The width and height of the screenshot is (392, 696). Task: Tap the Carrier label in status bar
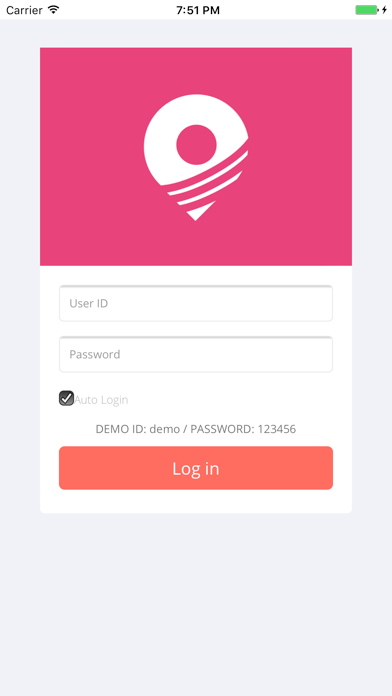point(24,10)
